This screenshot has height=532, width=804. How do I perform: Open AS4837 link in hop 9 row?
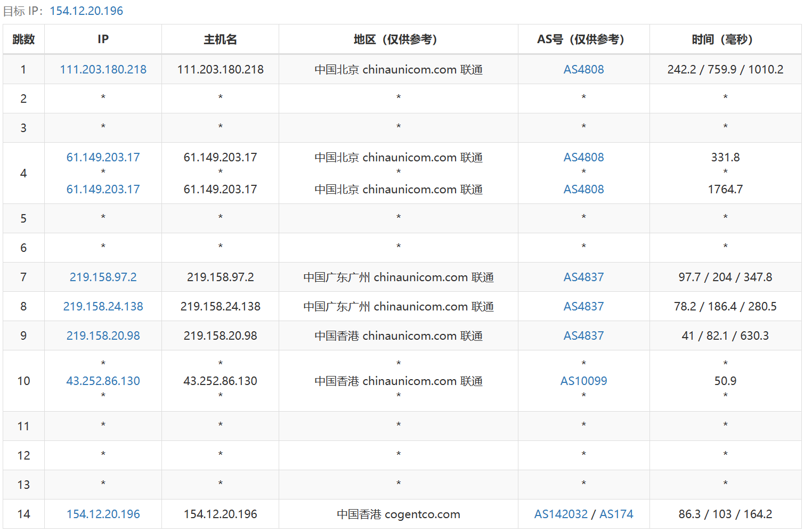pyautogui.click(x=583, y=335)
